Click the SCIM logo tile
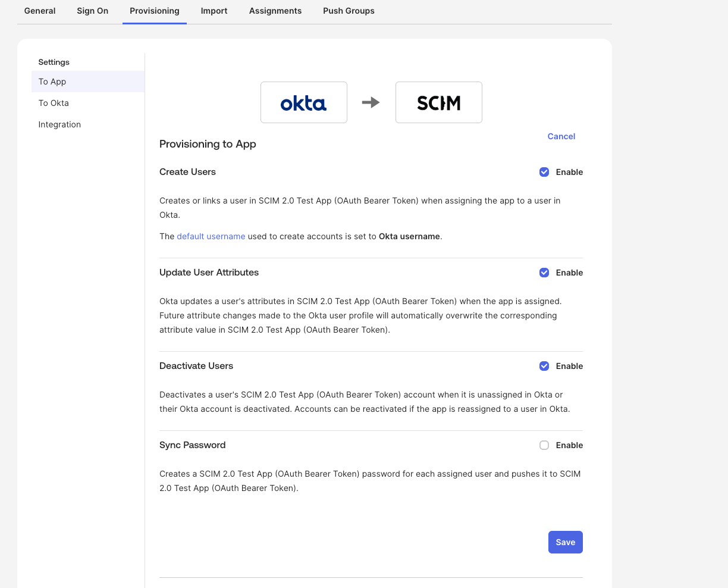 tap(439, 102)
